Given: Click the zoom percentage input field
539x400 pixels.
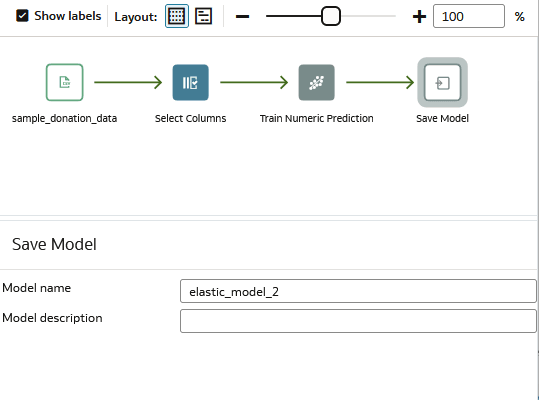Looking at the screenshot, I should click(469, 16).
